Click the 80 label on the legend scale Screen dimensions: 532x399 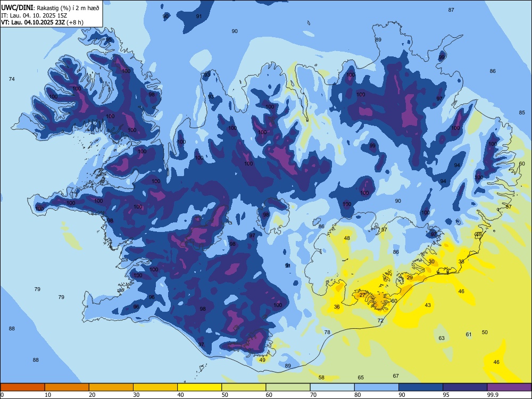click(x=358, y=395)
